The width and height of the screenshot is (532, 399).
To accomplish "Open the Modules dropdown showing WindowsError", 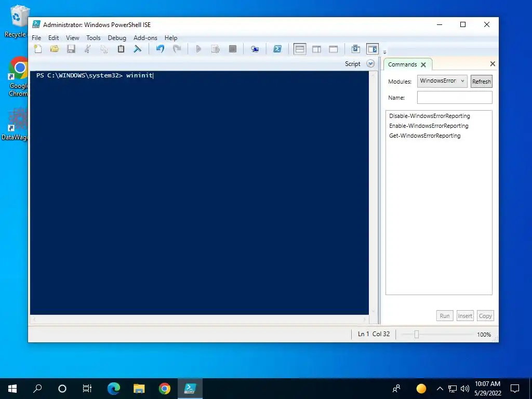I will click(x=442, y=81).
